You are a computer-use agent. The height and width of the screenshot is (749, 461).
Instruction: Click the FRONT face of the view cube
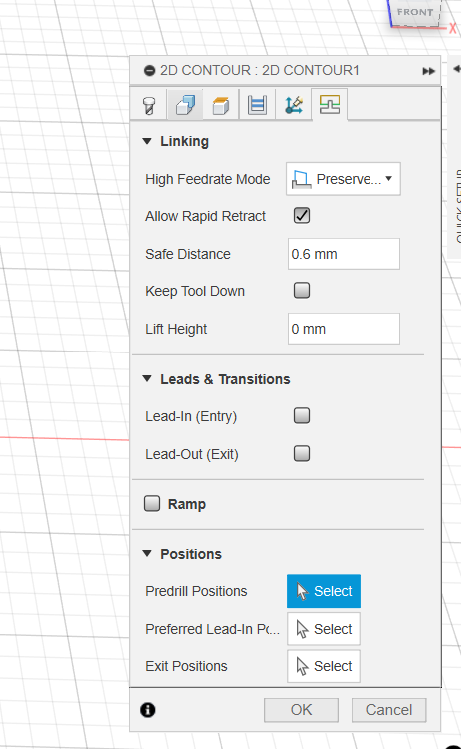coord(415,12)
